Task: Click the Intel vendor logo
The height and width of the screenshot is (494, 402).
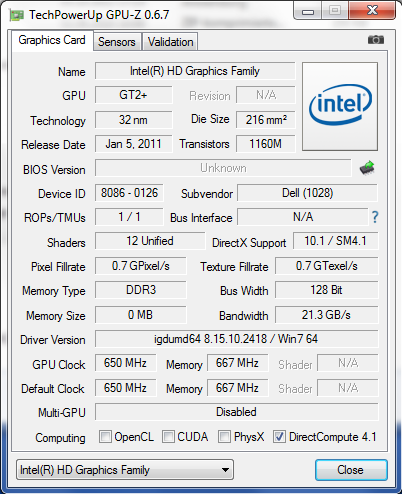Action: 340,106
